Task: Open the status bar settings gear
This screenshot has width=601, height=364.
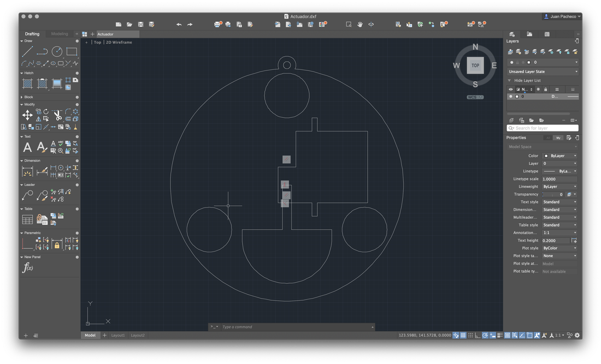Action: tap(578, 335)
